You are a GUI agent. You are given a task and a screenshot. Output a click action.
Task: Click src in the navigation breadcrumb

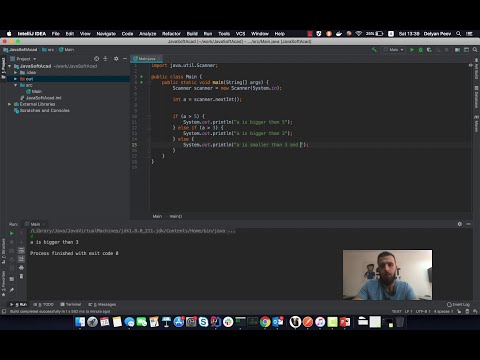(x=48, y=50)
